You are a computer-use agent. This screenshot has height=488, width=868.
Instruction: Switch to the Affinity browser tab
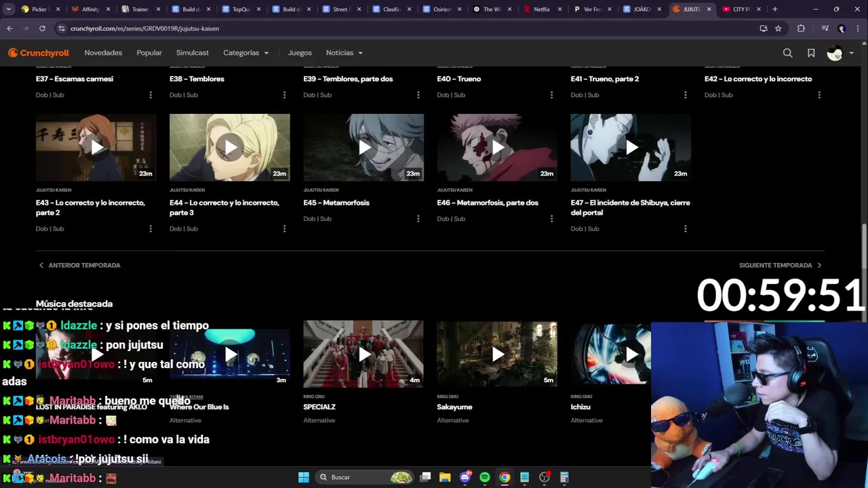[x=90, y=9]
